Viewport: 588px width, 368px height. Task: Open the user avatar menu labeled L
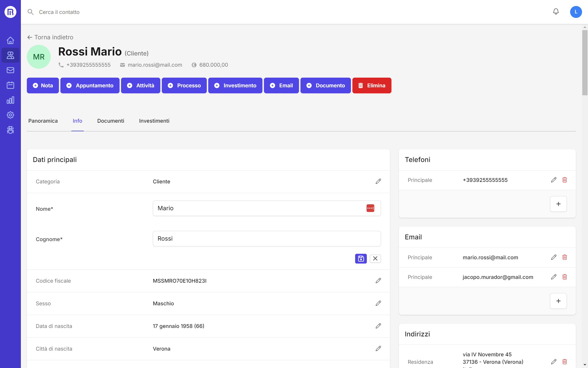576,12
